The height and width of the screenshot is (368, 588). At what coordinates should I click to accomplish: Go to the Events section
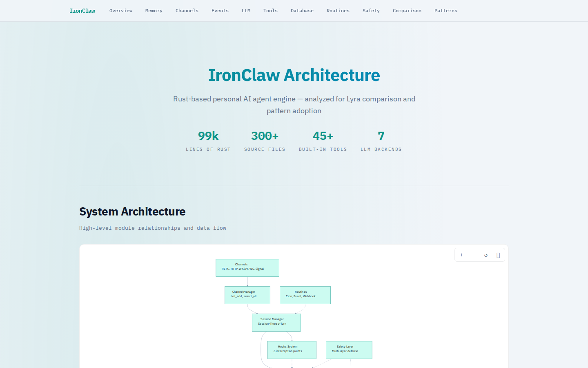coord(220,11)
